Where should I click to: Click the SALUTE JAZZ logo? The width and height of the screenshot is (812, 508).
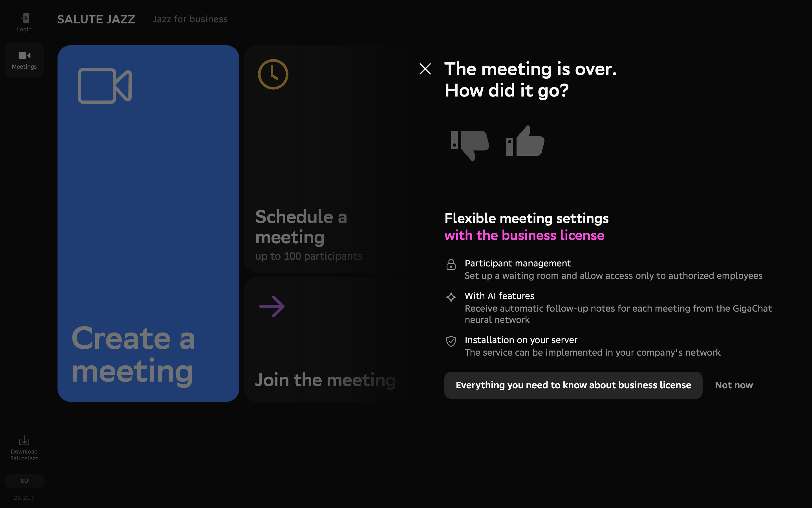click(96, 19)
